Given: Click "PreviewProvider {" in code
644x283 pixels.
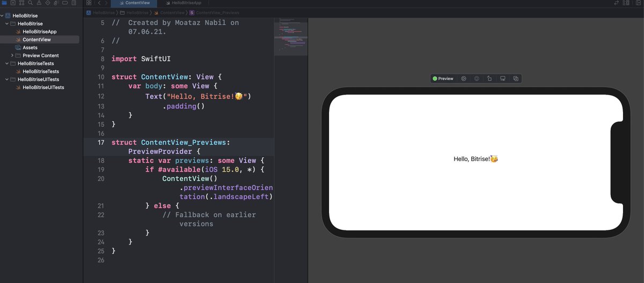Looking at the screenshot, I should coord(164,151).
